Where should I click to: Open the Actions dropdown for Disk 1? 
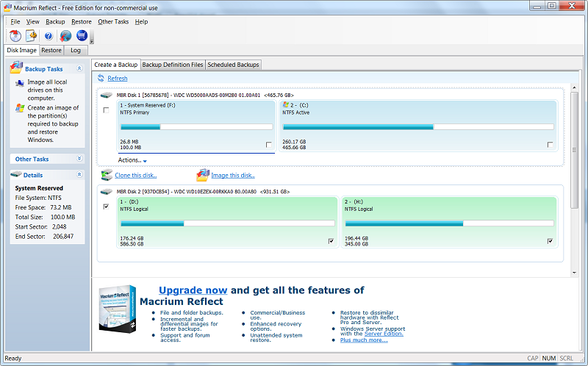tap(132, 160)
